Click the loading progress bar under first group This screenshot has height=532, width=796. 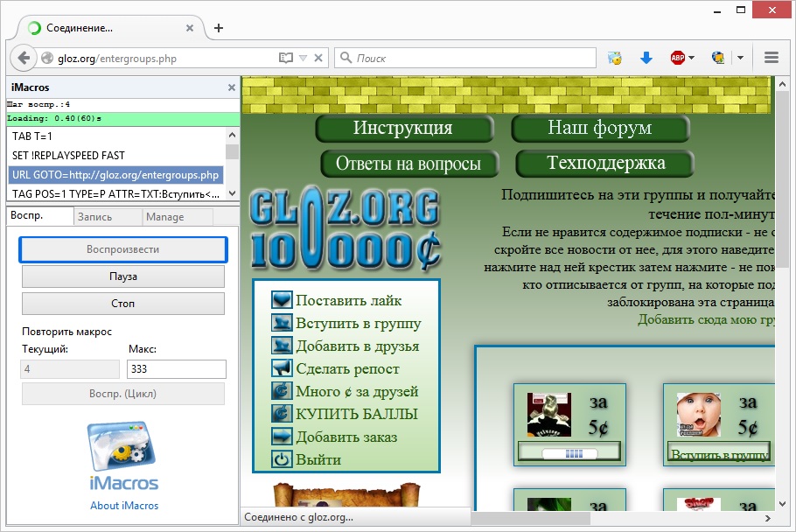click(569, 453)
